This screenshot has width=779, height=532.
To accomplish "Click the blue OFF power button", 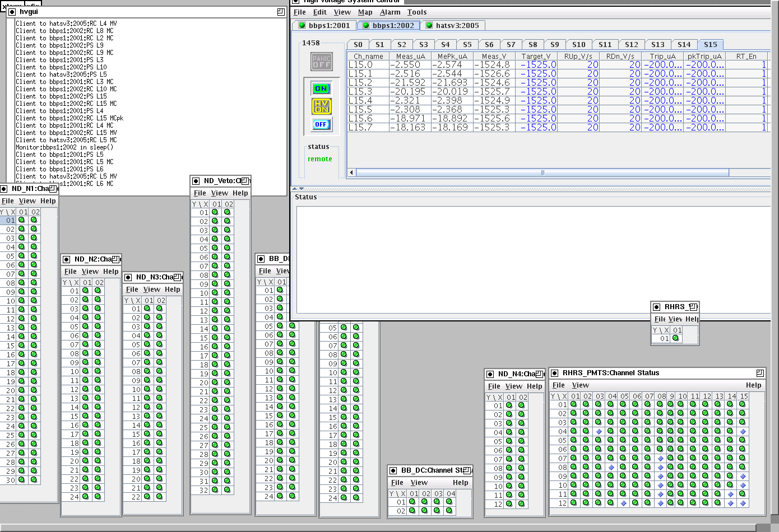I will 321,124.
